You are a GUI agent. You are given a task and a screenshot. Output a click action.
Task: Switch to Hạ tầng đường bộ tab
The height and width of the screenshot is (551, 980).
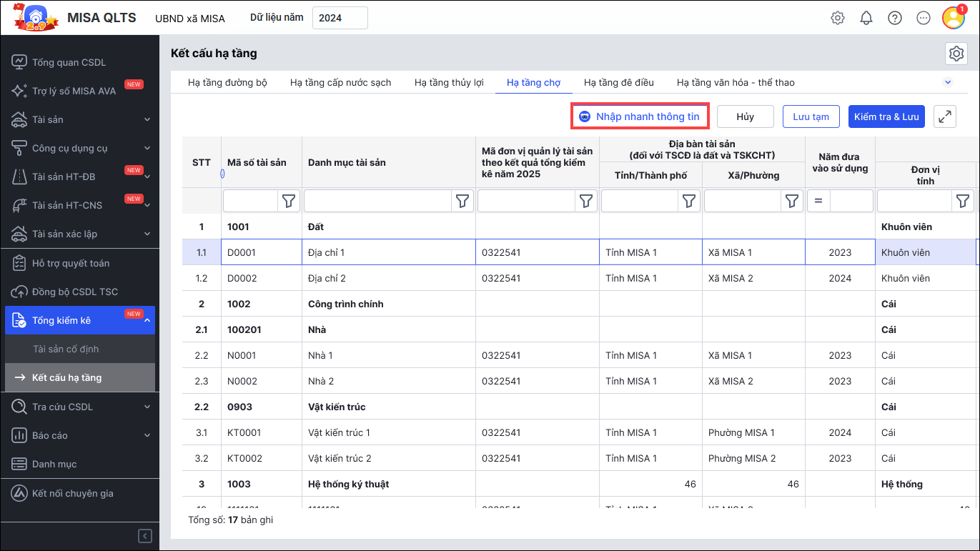[227, 82]
